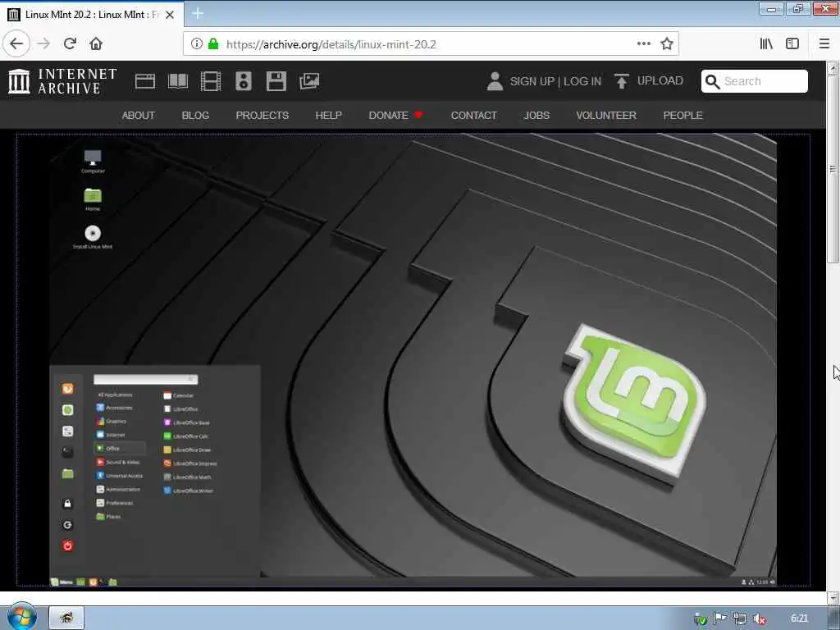This screenshot has width=840, height=630.
Task: Open the ABOUT menu item
Action: tap(138, 115)
